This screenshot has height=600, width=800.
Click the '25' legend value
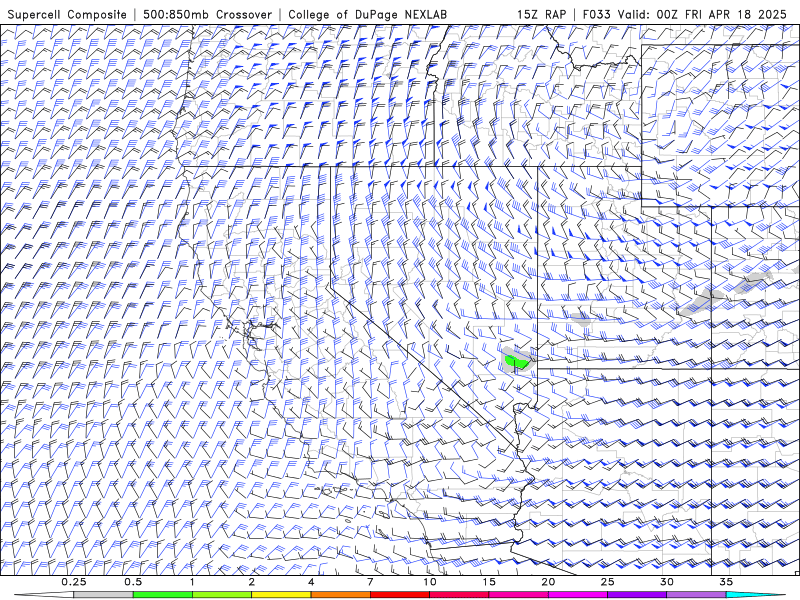pyautogui.click(x=607, y=582)
